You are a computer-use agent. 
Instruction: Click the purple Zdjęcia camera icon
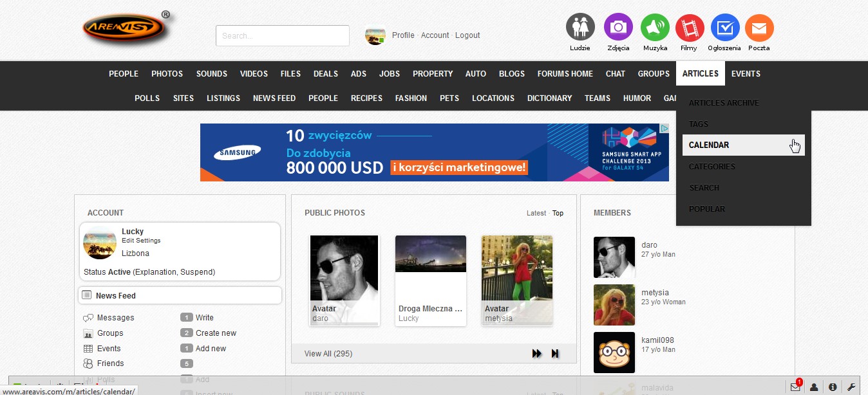(x=618, y=28)
